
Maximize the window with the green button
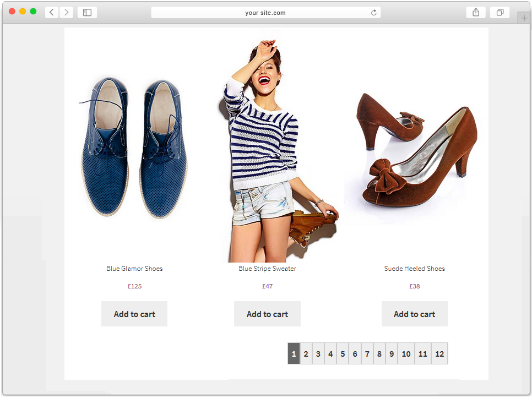(x=33, y=11)
